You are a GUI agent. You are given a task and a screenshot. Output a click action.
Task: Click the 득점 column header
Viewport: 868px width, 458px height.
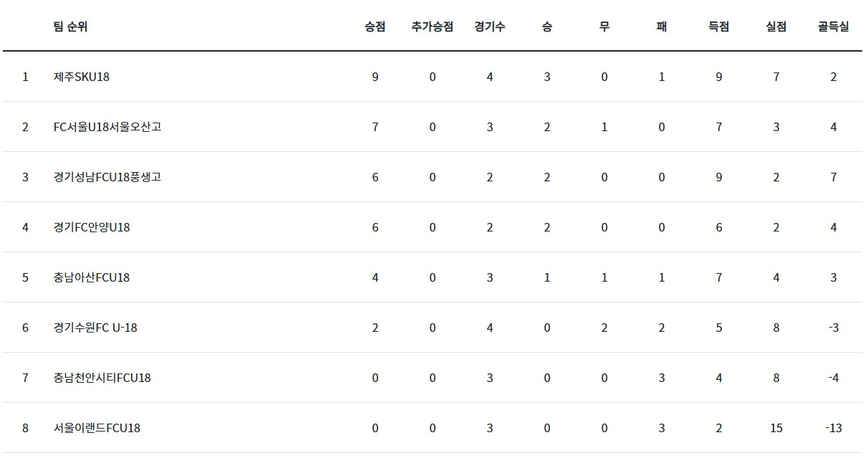[x=718, y=27]
